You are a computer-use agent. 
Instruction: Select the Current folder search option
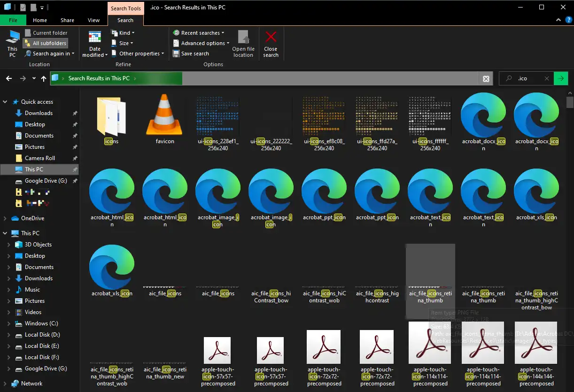tap(46, 33)
